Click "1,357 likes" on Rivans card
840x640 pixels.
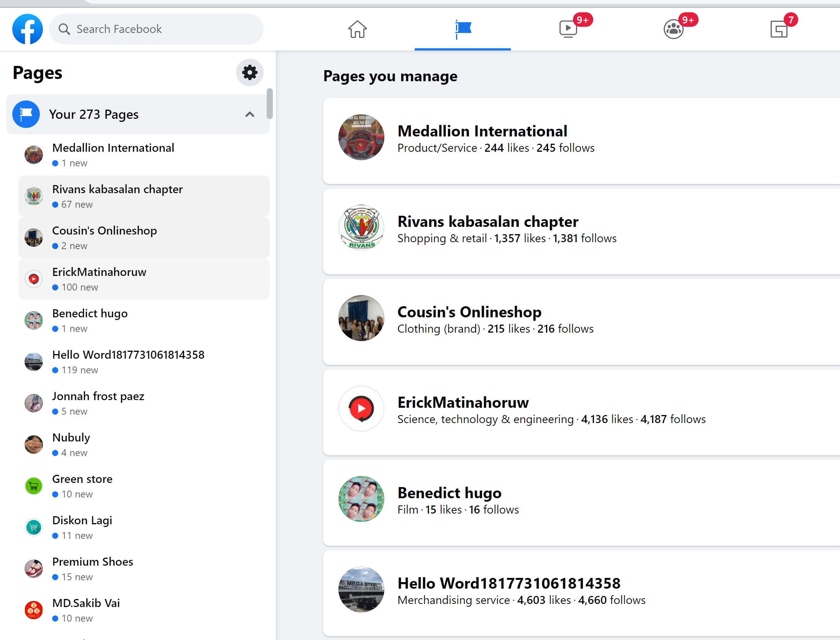pyautogui.click(x=520, y=238)
